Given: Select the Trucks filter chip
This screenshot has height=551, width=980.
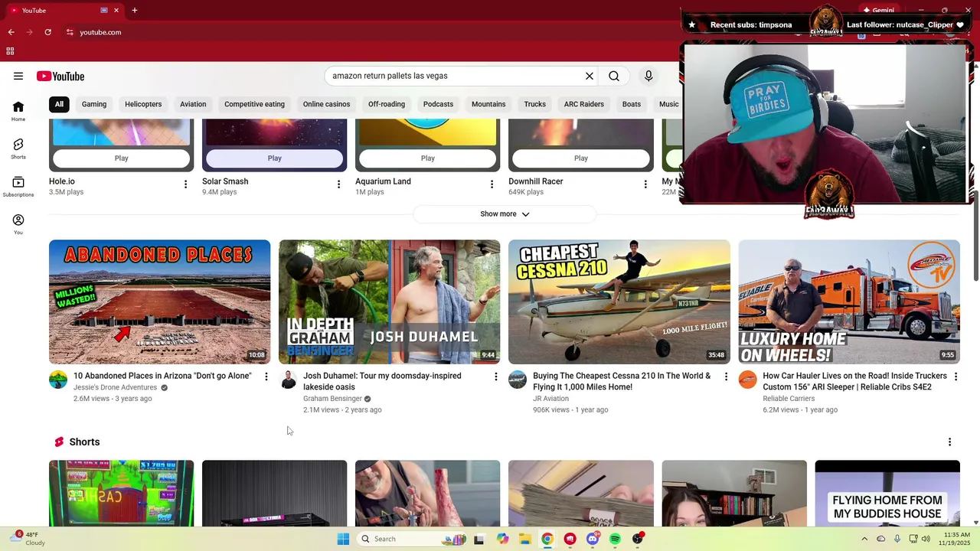Looking at the screenshot, I should [x=534, y=104].
